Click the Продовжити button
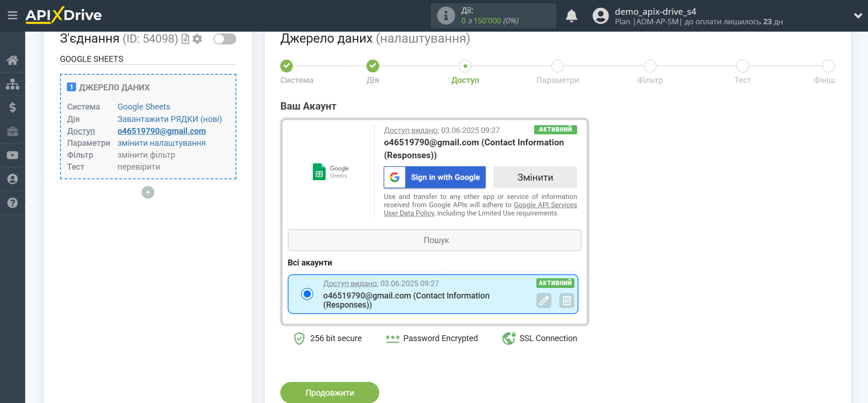Image resolution: width=868 pixels, height=403 pixels. (330, 392)
